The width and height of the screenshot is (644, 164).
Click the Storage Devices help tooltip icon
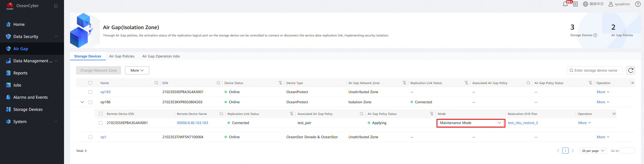[x=595, y=35]
